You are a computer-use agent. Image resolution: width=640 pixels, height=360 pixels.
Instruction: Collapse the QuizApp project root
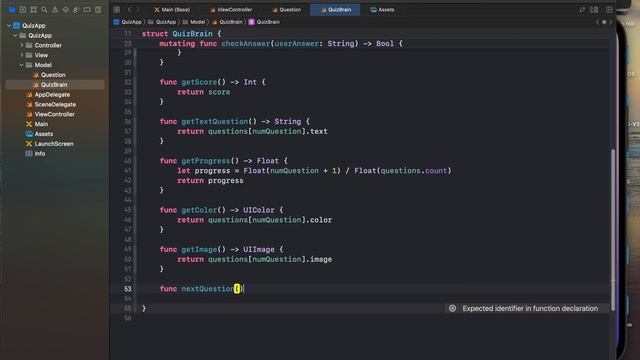pos(9,25)
